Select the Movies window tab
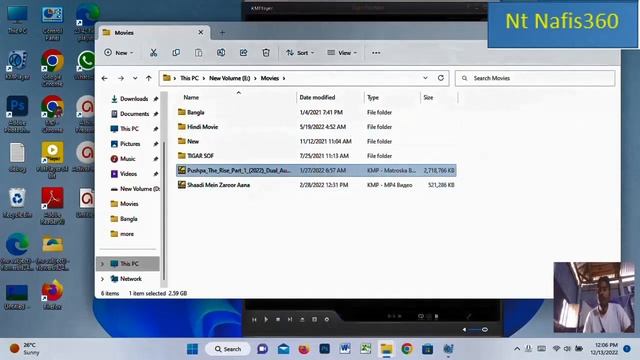This screenshot has width=640, height=360. tap(153, 33)
